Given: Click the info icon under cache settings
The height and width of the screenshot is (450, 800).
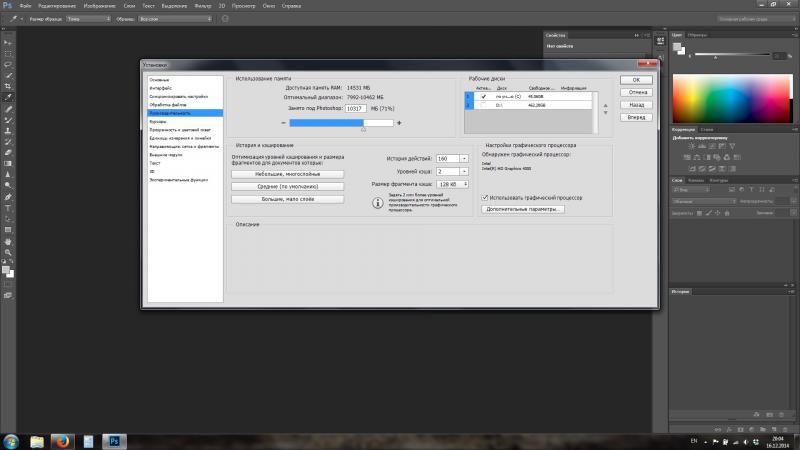Looking at the screenshot, I should coord(378,203).
